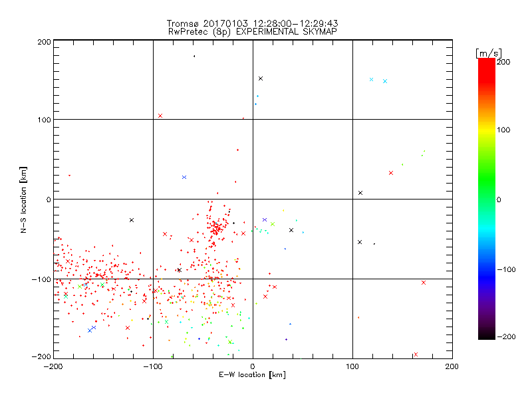Click the black X marker near top center, north of origin

261,78
